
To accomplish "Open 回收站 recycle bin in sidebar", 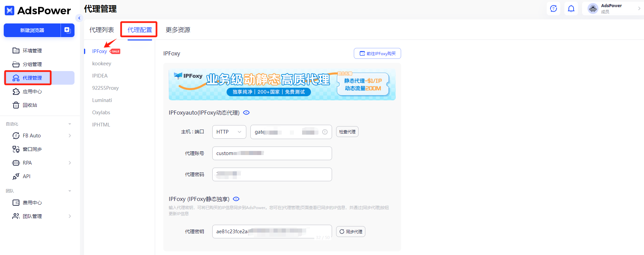I will [30, 105].
